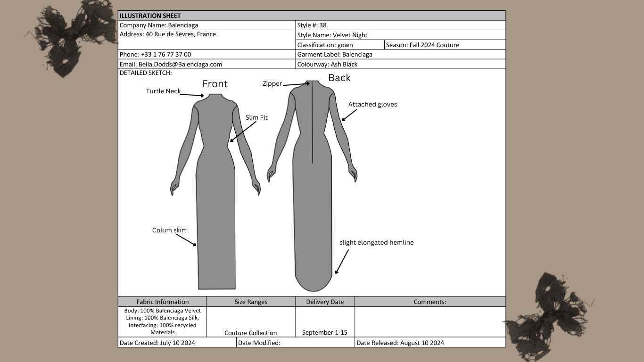Select the Back heading above the dress
The width and height of the screenshot is (644, 362).
pos(339,78)
